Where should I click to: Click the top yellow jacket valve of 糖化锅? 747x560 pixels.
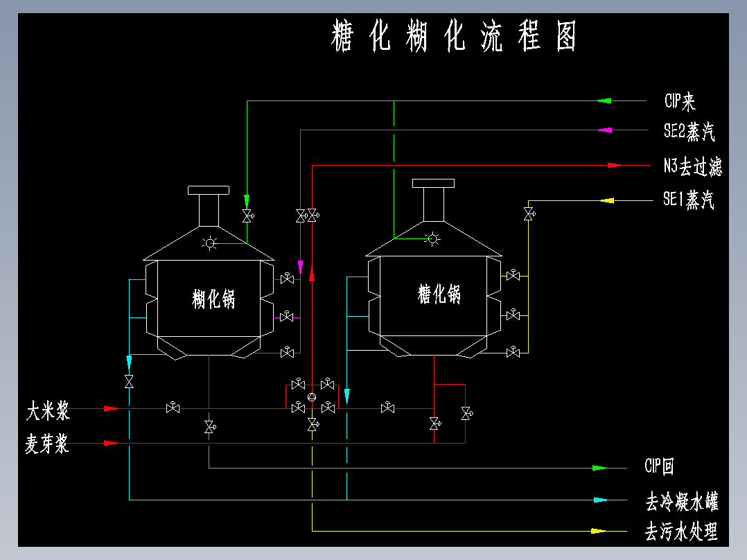(513, 275)
